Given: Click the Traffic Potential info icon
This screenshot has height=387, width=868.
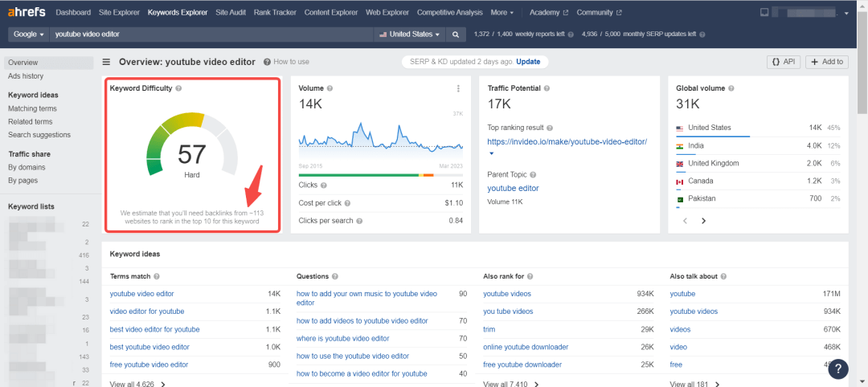Looking at the screenshot, I should (547, 88).
